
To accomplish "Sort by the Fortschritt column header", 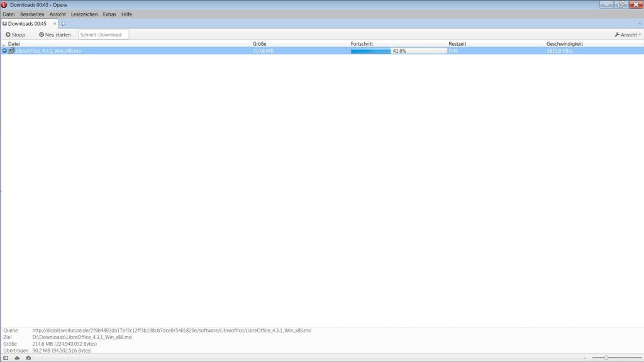I will pos(362,44).
